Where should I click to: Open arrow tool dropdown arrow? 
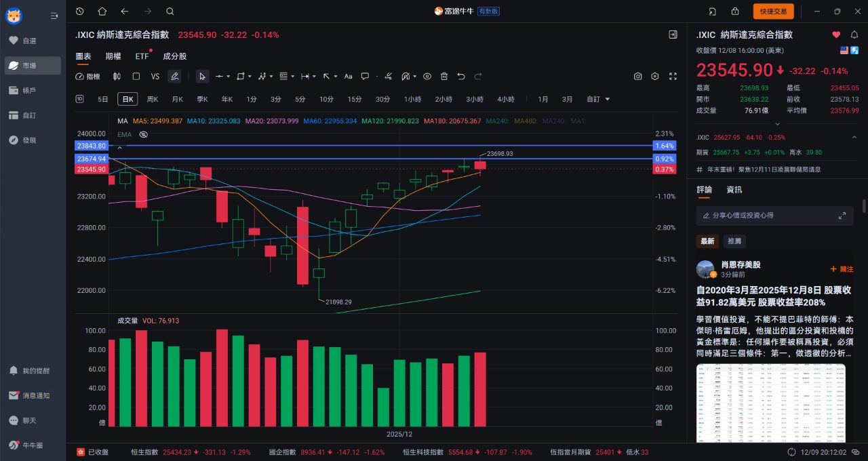pos(335,77)
